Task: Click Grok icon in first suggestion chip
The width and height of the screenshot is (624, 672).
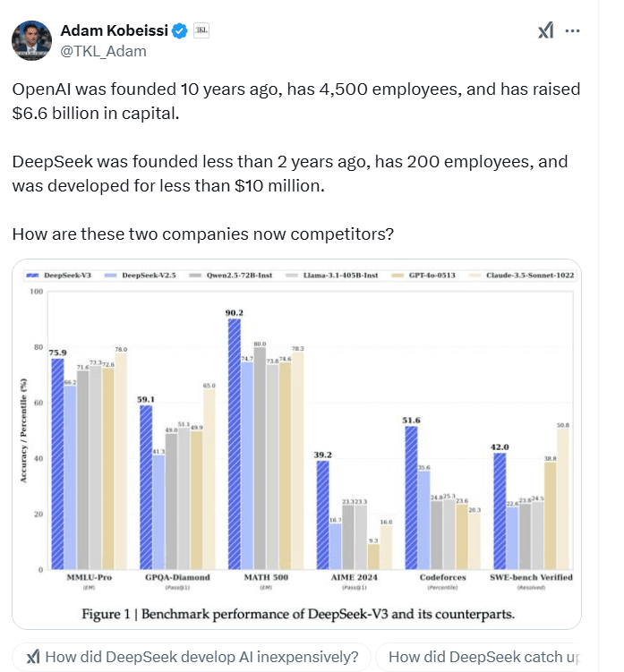Action: [32, 657]
